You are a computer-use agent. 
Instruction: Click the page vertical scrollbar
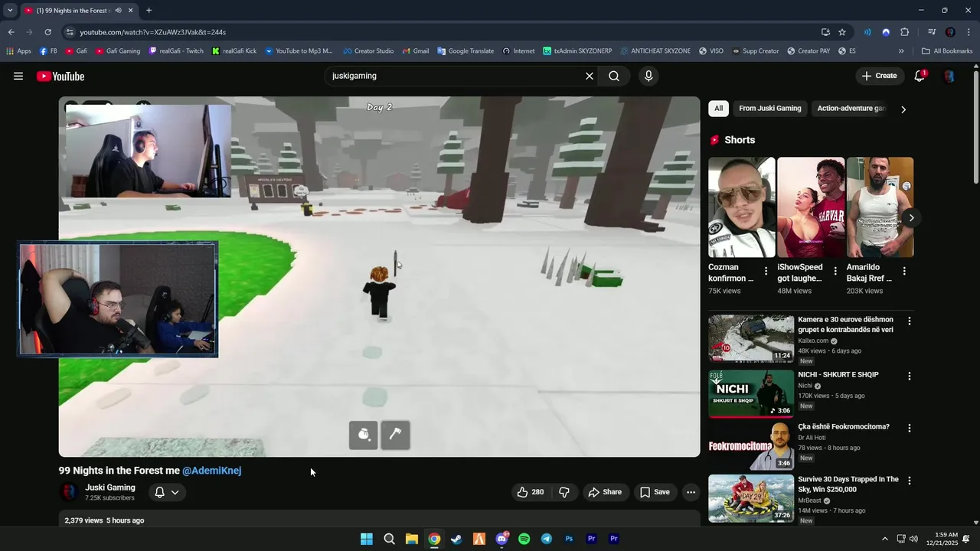(x=975, y=126)
